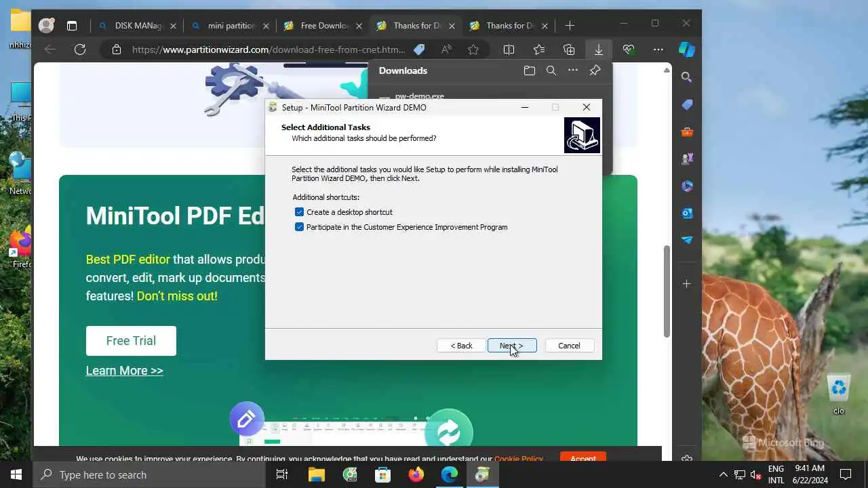This screenshot has width=868, height=488.
Task: Go back to the previous page
Action: 50,49
